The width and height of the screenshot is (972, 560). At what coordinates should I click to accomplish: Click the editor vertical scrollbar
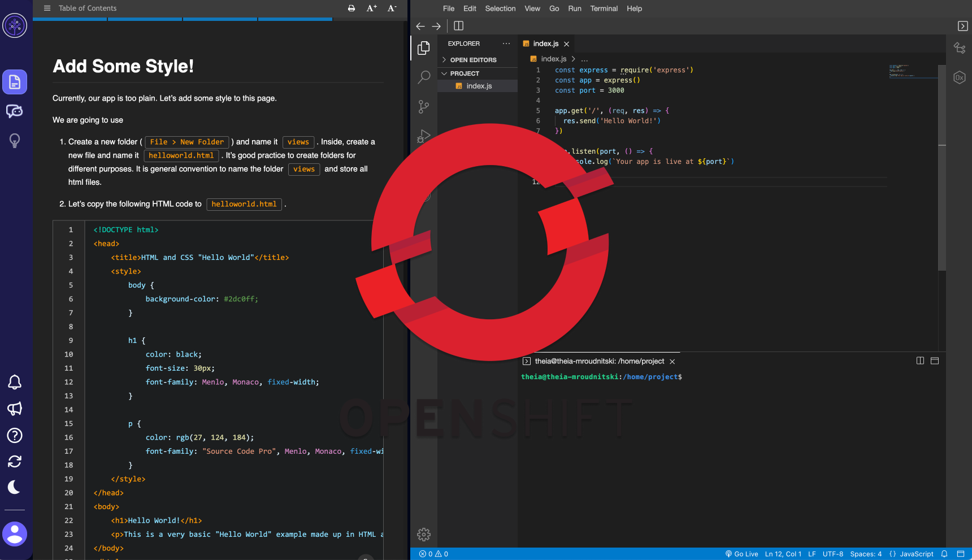pyautogui.click(x=942, y=168)
